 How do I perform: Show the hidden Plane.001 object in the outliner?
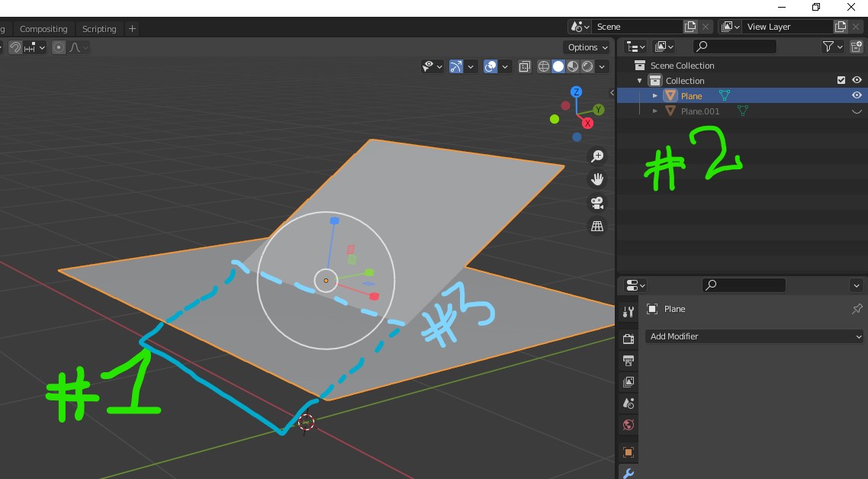point(857,111)
